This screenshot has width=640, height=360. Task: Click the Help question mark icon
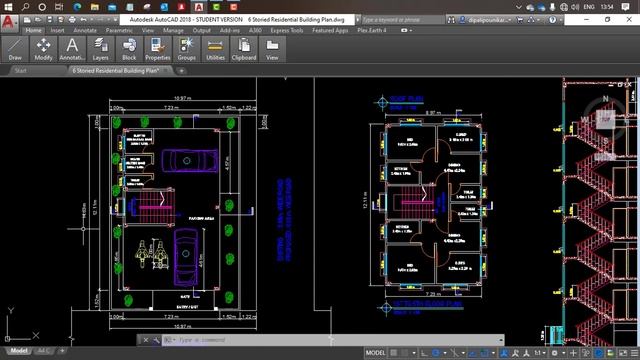coord(552,20)
